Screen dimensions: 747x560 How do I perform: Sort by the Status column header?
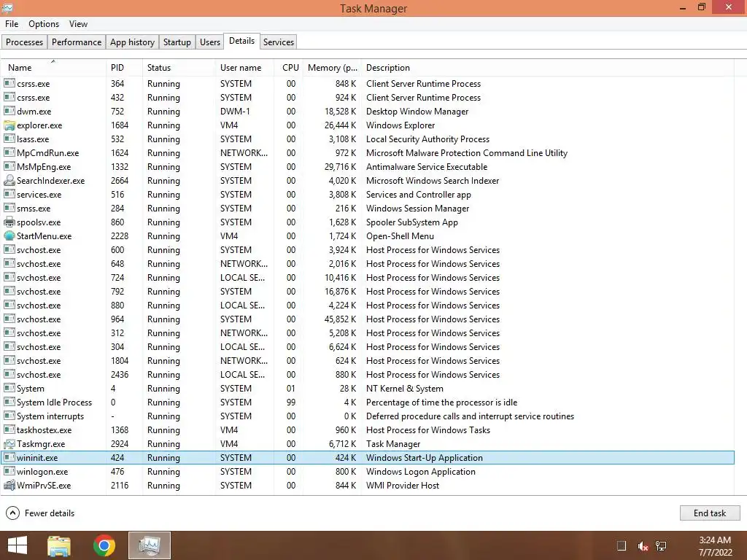(179, 68)
